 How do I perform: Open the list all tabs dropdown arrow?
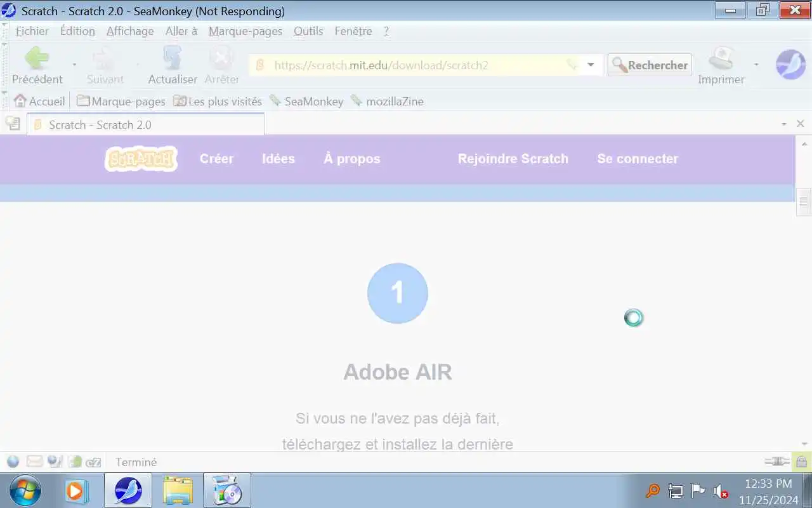point(784,124)
